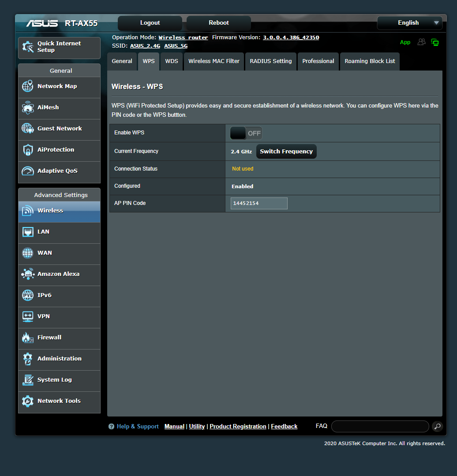The width and height of the screenshot is (457, 476).
Task: Switch to the General wireless tab
Action: pos(122,61)
